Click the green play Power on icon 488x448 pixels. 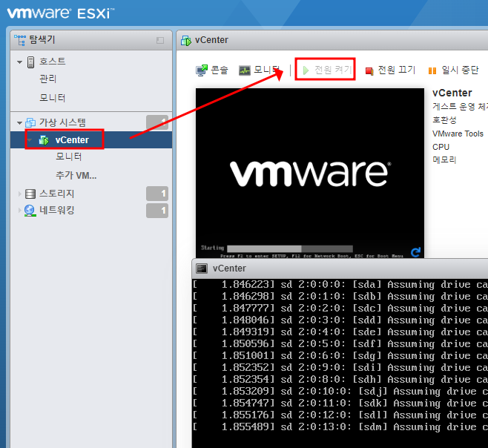(306, 70)
